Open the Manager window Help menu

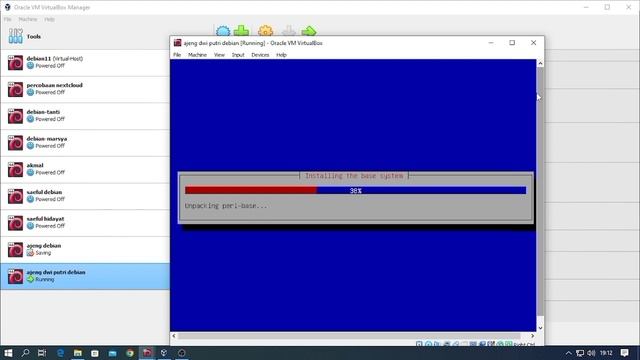pos(49,19)
